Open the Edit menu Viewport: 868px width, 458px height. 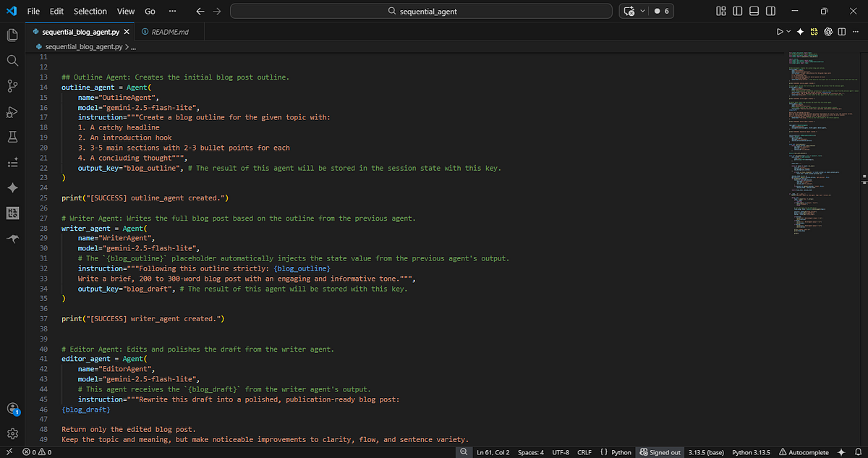[57, 12]
